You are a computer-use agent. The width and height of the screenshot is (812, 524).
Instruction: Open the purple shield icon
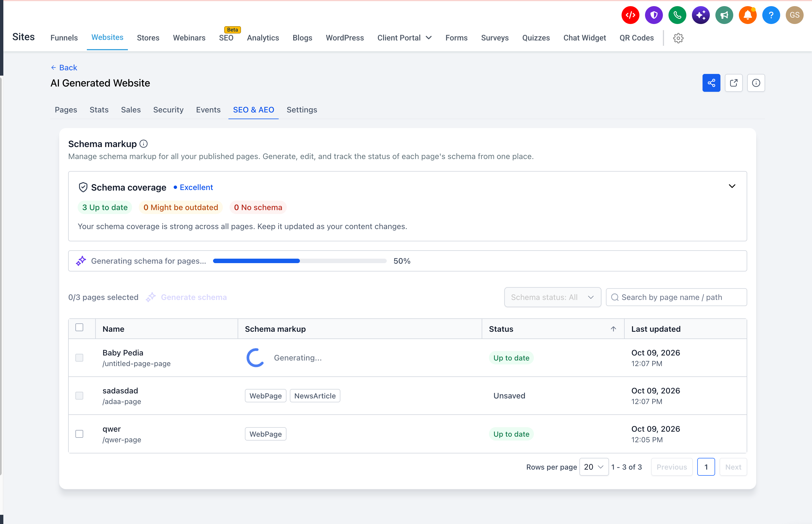pyautogui.click(x=654, y=15)
